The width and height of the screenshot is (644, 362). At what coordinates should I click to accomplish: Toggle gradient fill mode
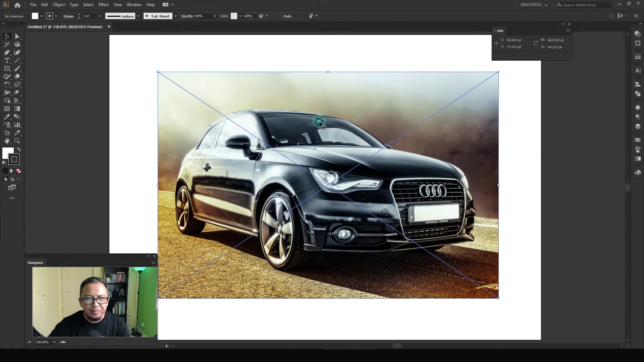point(12,171)
